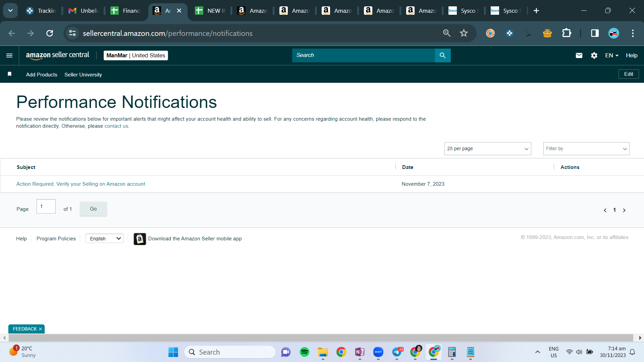The width and height of the screenshot is (644, 362).
Task: Close the FEEDBACK tag
Action: pos(40,329)
